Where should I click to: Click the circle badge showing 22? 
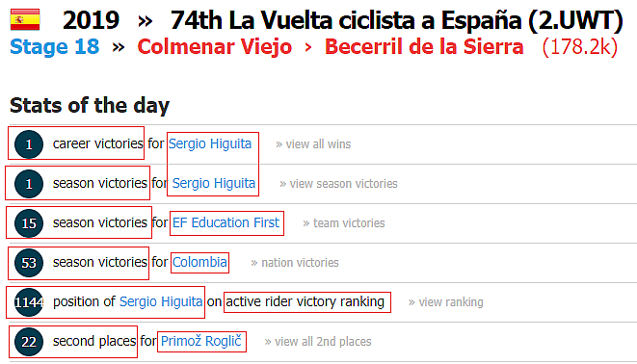pyautogui.click(x=29, y=342)
